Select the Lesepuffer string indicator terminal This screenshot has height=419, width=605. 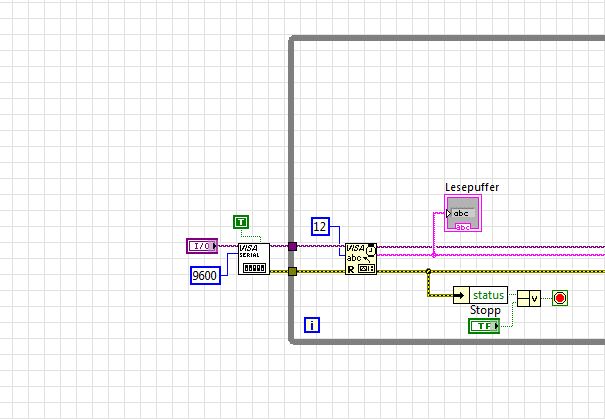[x=463, y=213]
